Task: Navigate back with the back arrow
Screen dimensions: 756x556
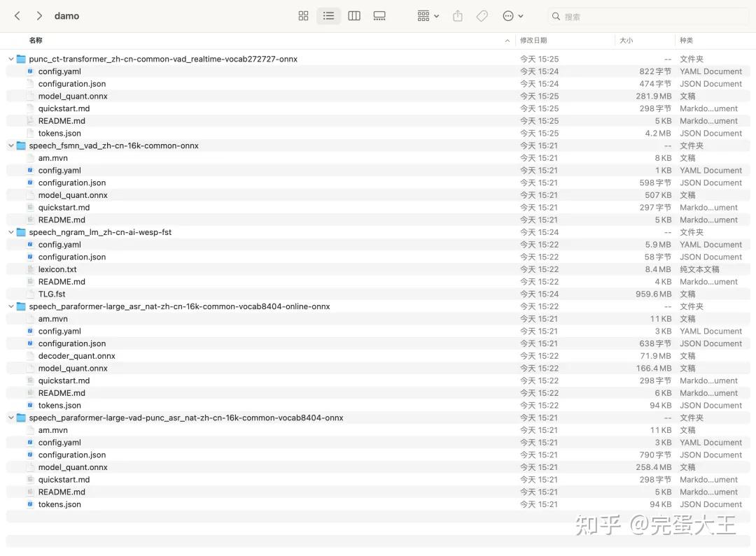Action: (17, 15)
